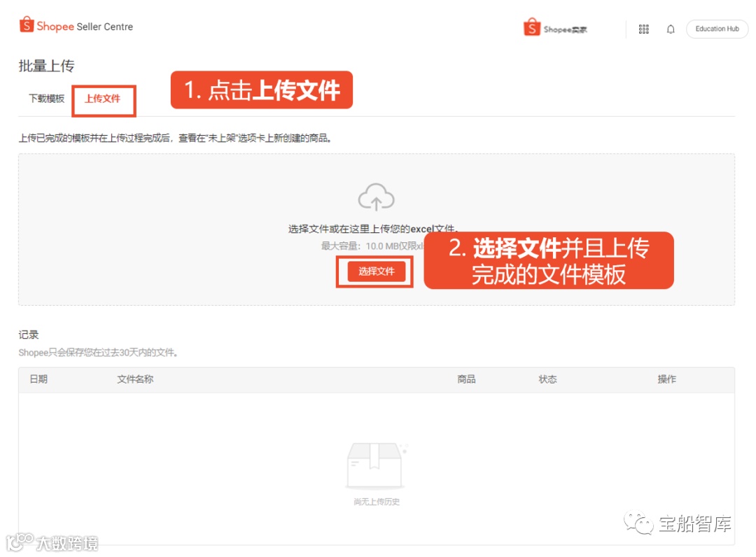Click the 批量上传 page title

point(46,66)
